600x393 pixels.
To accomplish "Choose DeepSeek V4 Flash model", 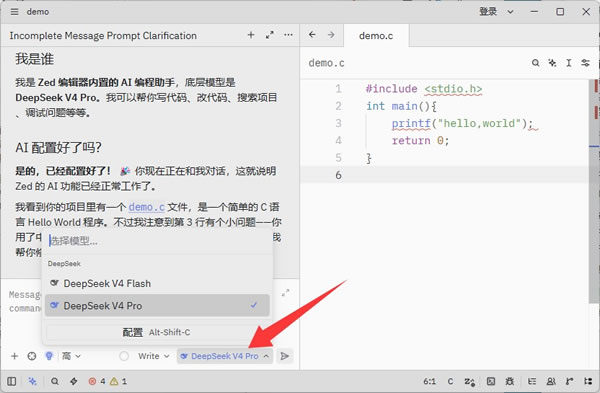I will pyautogui.click(x=157, y=284).
